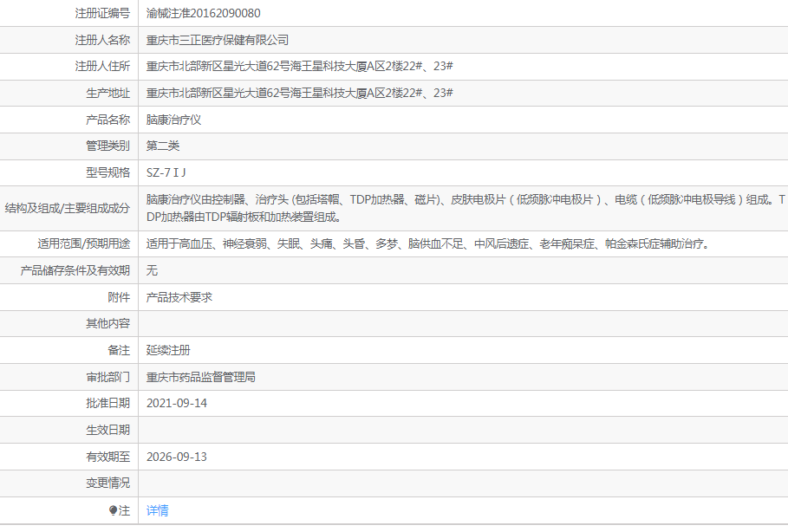Click the structure description starting 脑康治疗仪由控制器
Image resolution: width=788 pixels, height=532 pixels.
[466, 208]
